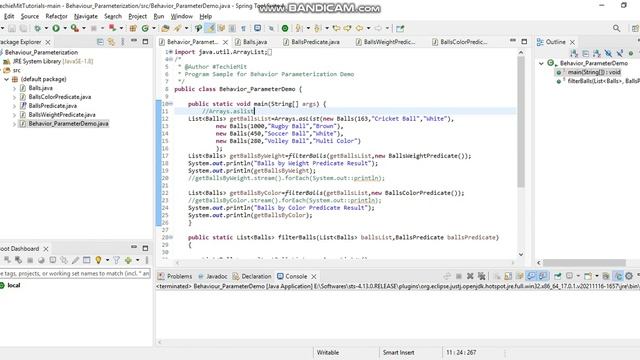The image size is (640, 360).
Task: Close the Console view tab
Action: pyautogui.click(x=313, y=276)
